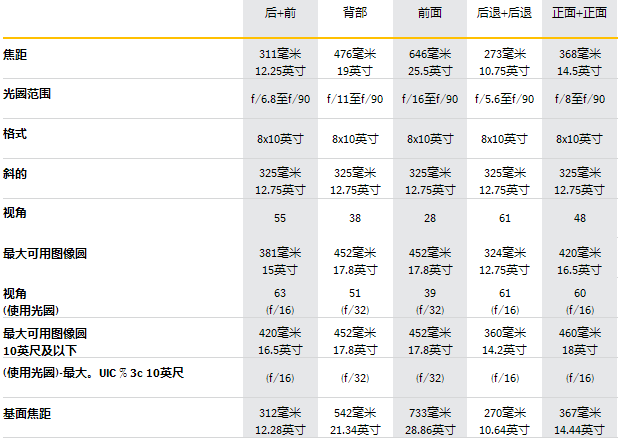This screenshot has height=438, width=618.
Task: Select the 460毫米 image circle cell
Action: coord(579,333)
